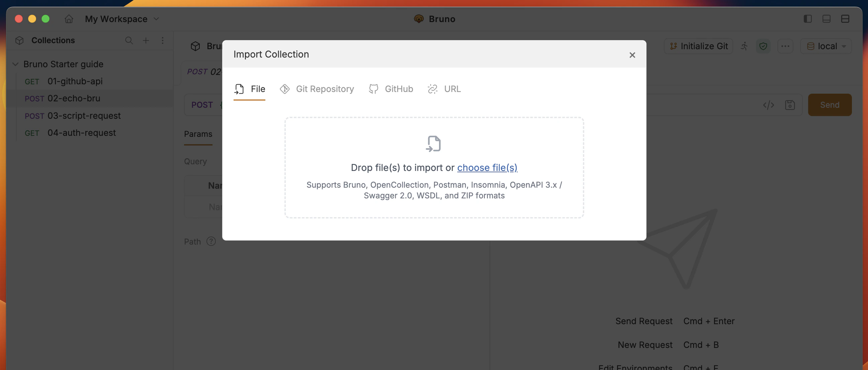Open the My Workspace dropdown
868x370 pixels.
121,19
